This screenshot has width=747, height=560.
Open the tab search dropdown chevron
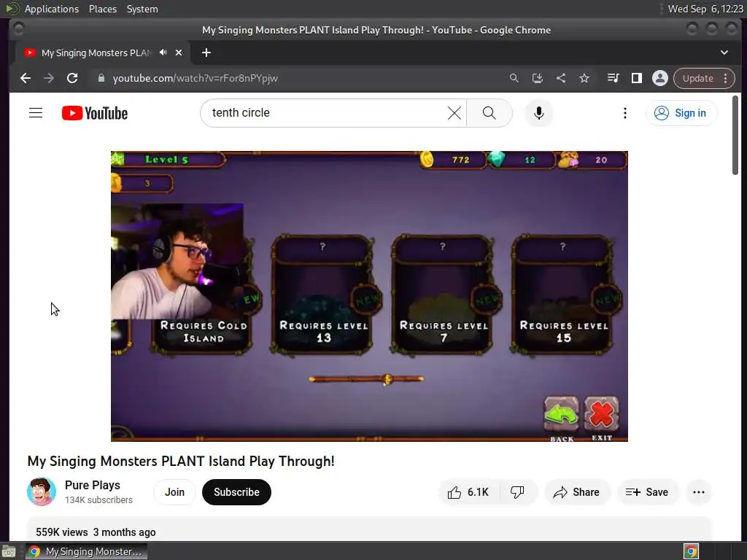[x=724, y=52]
